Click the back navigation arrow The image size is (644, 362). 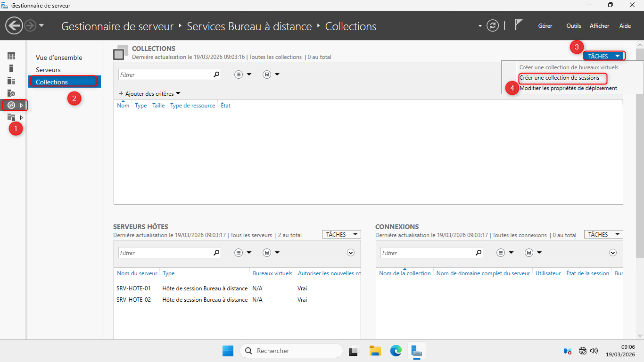[15, 26]
